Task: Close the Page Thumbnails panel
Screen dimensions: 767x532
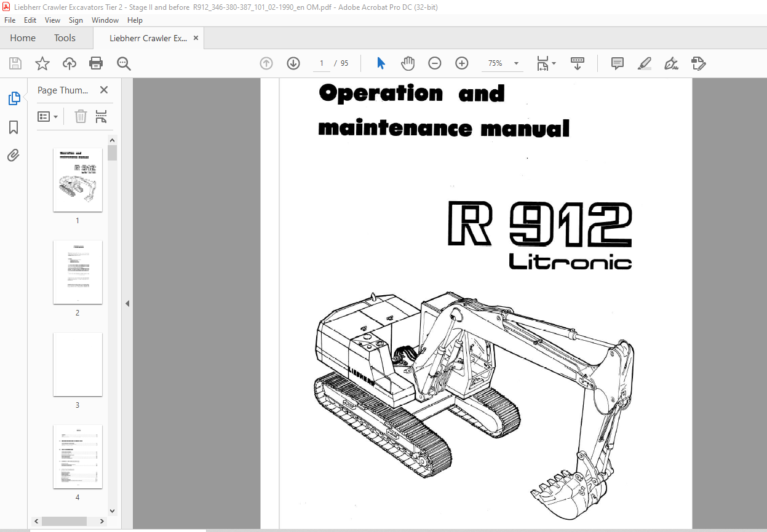Action: coord(104,90)
